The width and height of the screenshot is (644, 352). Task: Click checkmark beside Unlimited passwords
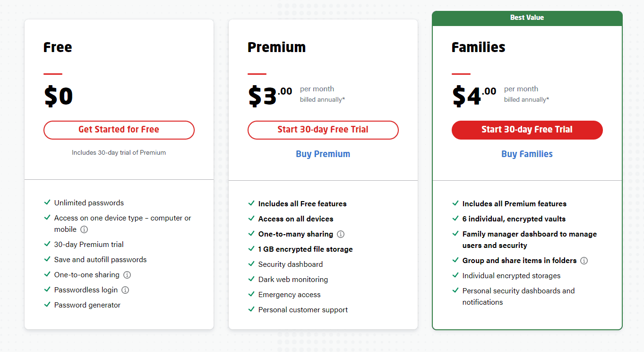click(x=47, y=202)
